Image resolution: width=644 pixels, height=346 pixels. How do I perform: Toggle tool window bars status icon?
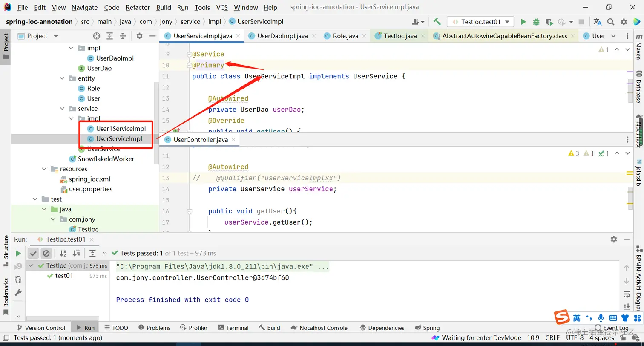click(6, 338)
